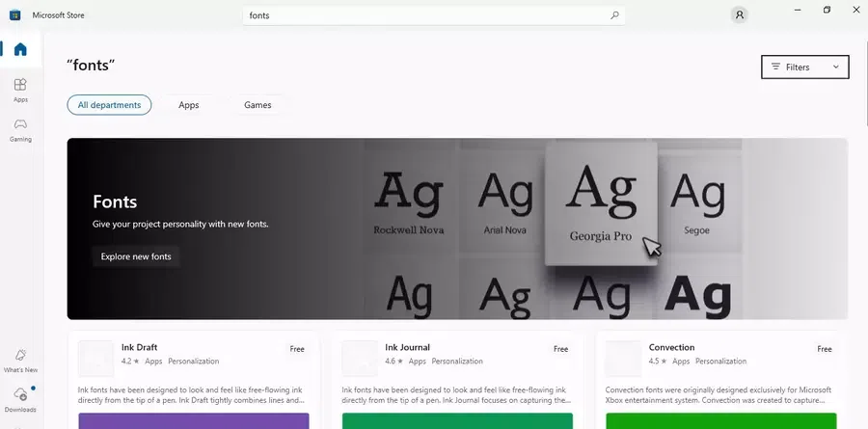Viewport: 868px width, 429px height.
Task: Click the Microsoft Store logo icon
Action: click(14, 15)
